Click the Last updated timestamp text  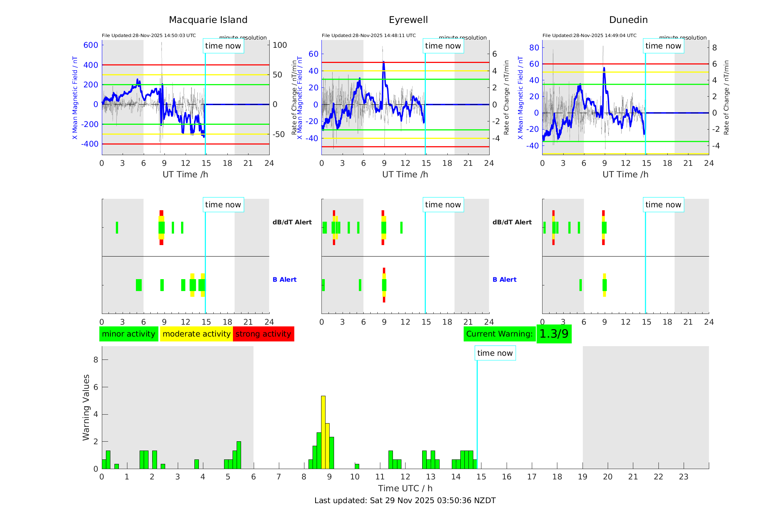pos(405,501)
